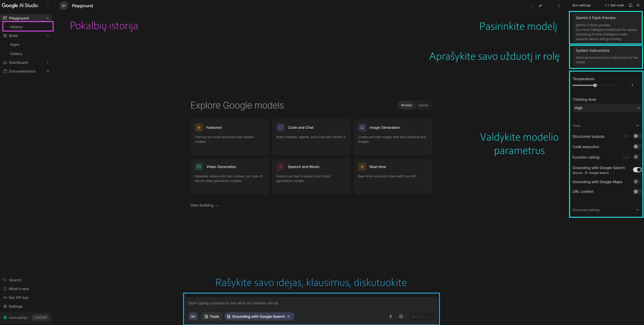Click the Documentation book icon

click(5, 71)
